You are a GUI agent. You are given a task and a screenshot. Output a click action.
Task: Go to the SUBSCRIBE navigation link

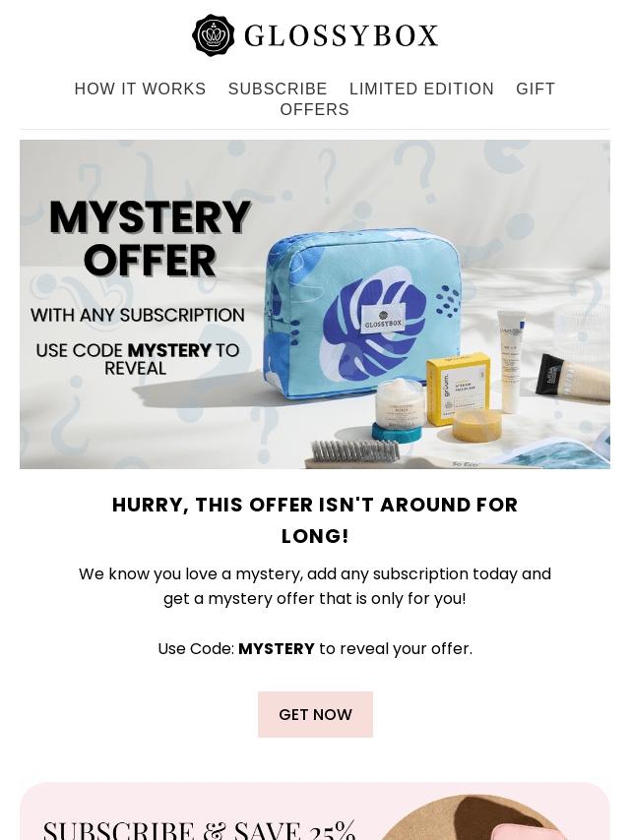(278, 89)
